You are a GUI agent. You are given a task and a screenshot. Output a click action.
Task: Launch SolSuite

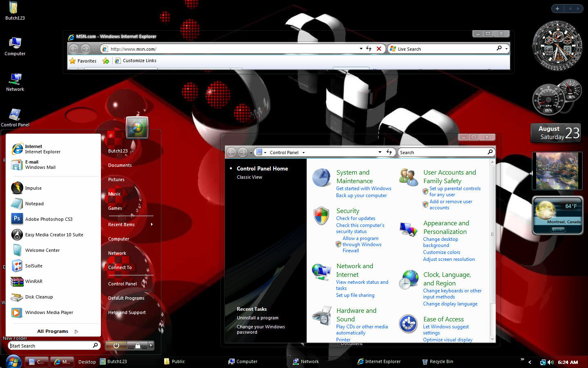pos(54,266)
